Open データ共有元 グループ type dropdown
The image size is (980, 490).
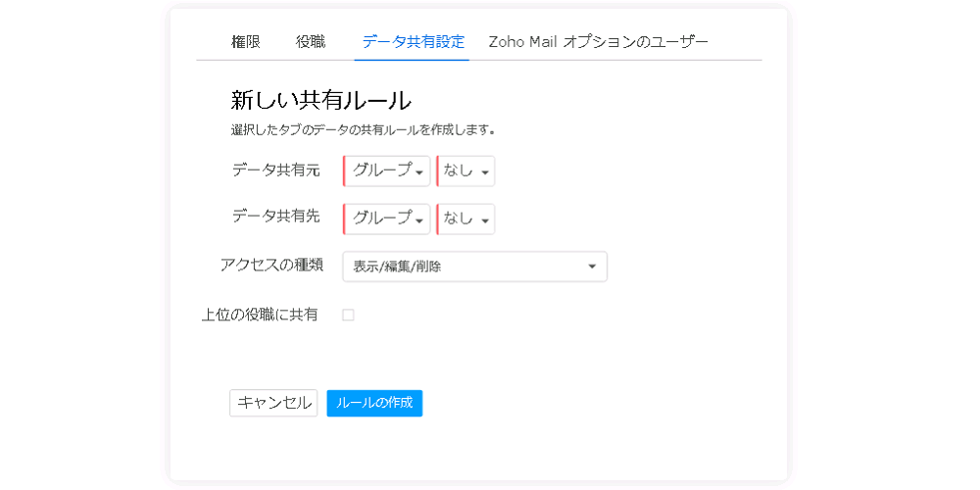tap(387, 171)
